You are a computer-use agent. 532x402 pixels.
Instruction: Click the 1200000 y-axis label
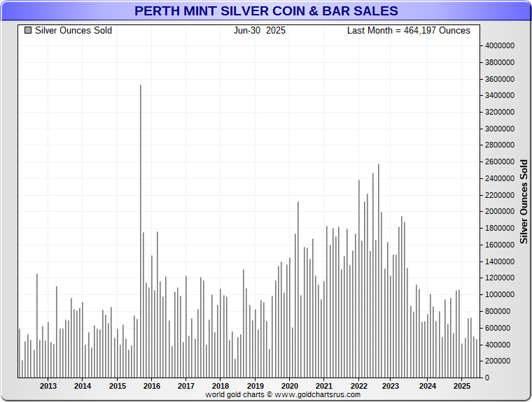(x=500, y=278)
